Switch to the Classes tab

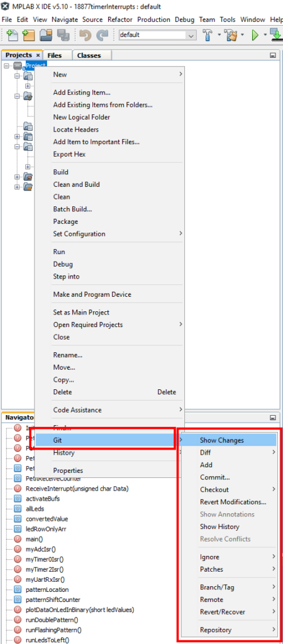pyautogui.click(x=89, y=55)
